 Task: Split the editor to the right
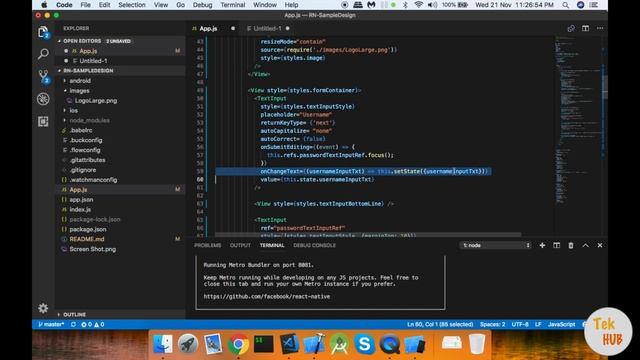585,28
